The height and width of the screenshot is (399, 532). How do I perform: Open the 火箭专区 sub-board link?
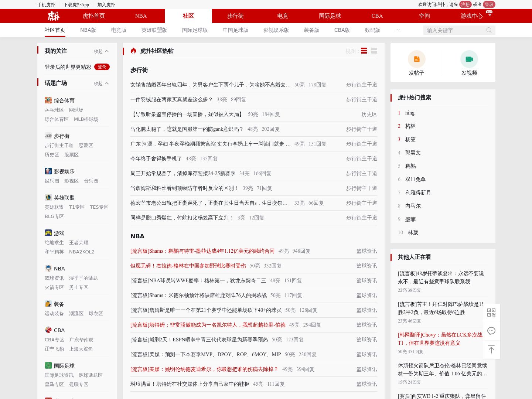pyautogui.click(x=54, y=287)
